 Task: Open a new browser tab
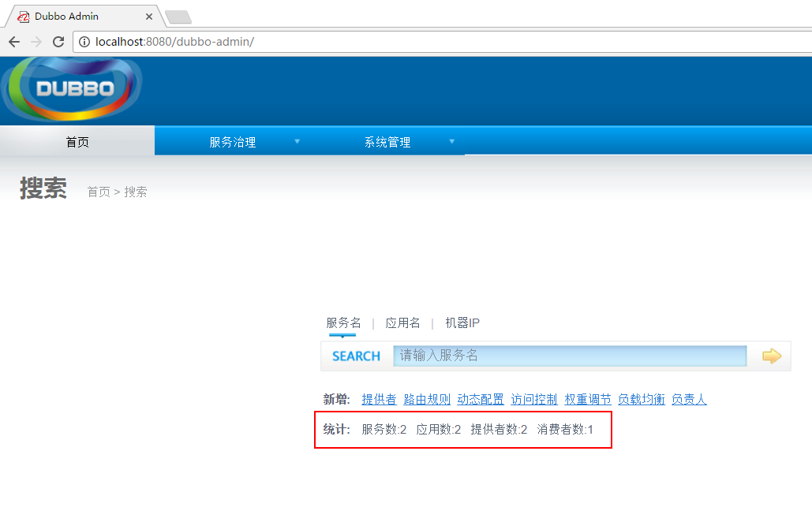coord(178,17)
